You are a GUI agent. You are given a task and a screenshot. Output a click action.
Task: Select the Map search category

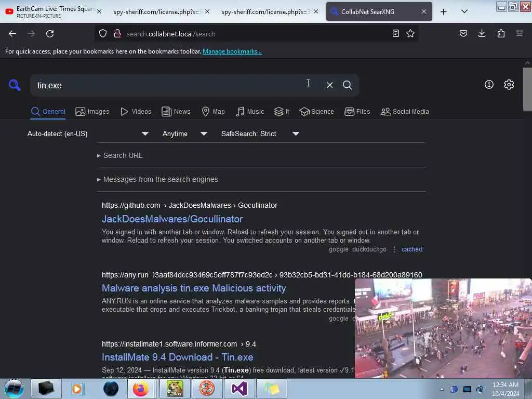(x=213, y=112)
